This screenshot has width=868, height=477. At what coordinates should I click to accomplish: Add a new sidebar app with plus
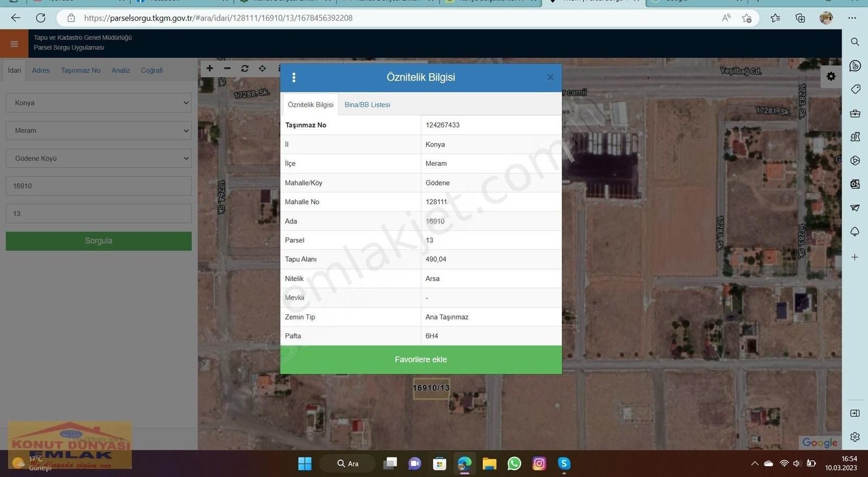(x=855, y=257)
